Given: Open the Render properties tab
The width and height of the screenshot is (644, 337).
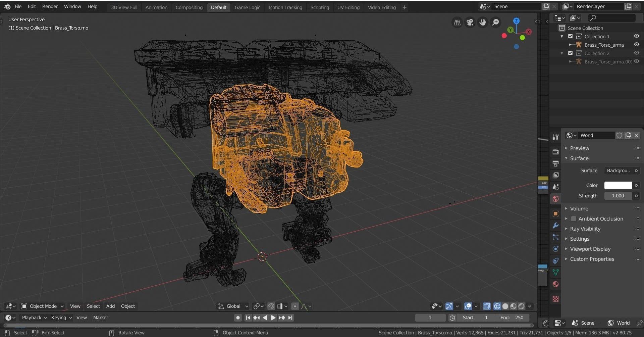Looking at the screenshot, I should coord(555,152).
